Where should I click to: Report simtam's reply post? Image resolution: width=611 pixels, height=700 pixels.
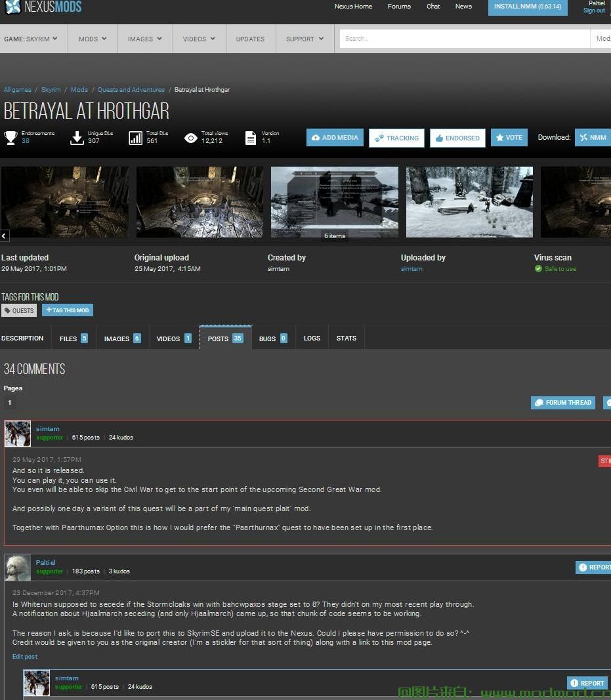coord(587,683)
